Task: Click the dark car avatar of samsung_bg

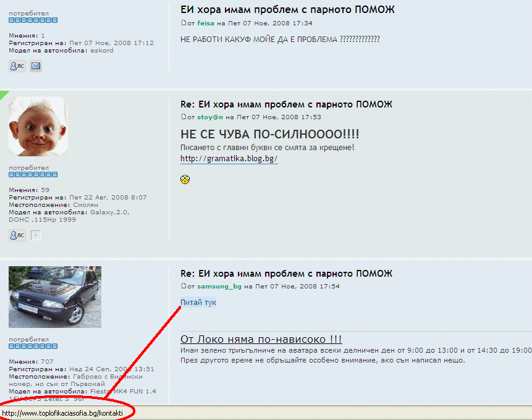Action: (x=55, y=297)
